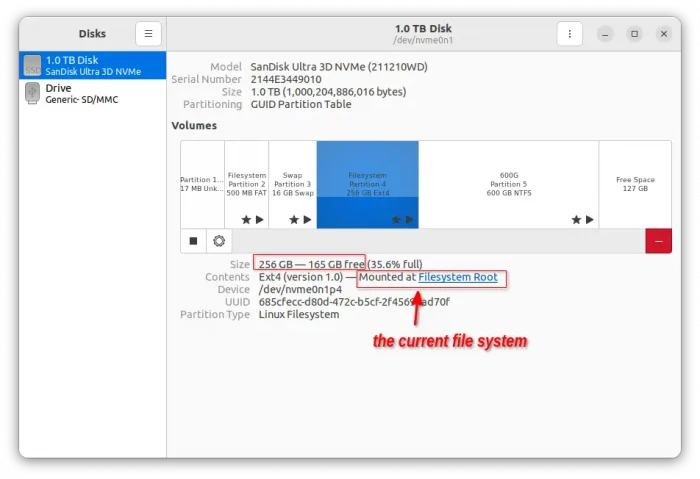The image size is (700, 479).
Task: Click the 1.0 TB NVMe disk icon
Action: (32, 66)
